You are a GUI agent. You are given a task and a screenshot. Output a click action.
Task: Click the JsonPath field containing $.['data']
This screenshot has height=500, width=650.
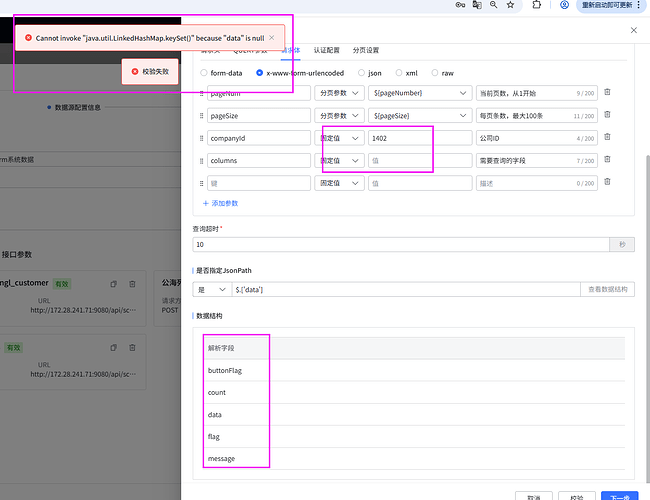point(406,289)
